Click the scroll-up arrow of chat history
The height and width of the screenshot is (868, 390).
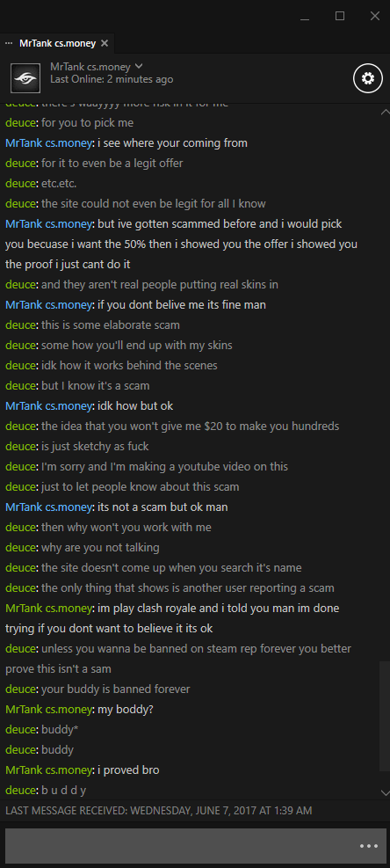point(385,112)
